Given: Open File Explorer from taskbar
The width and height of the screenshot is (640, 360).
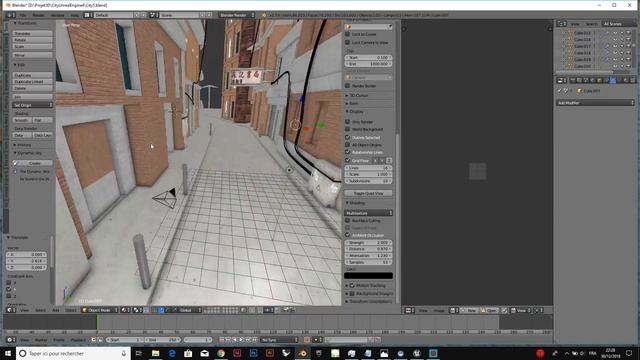Looking at the screenshot, I should (156, 353).
